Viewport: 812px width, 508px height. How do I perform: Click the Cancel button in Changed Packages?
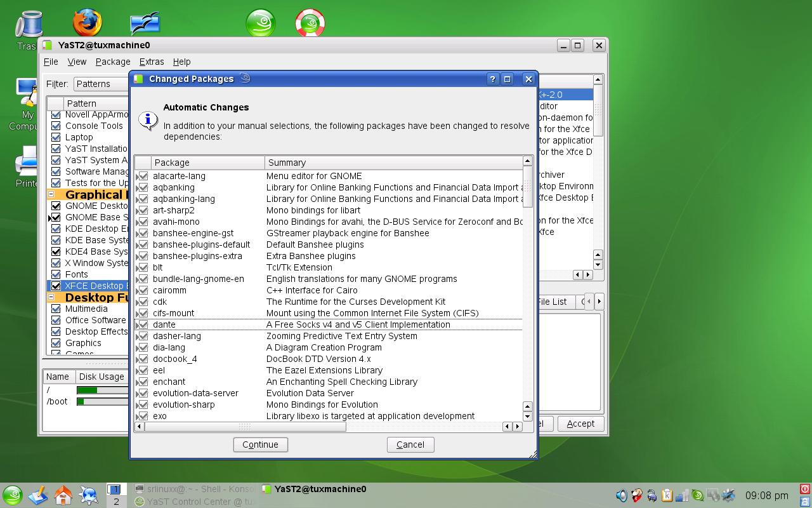[410, 444]
